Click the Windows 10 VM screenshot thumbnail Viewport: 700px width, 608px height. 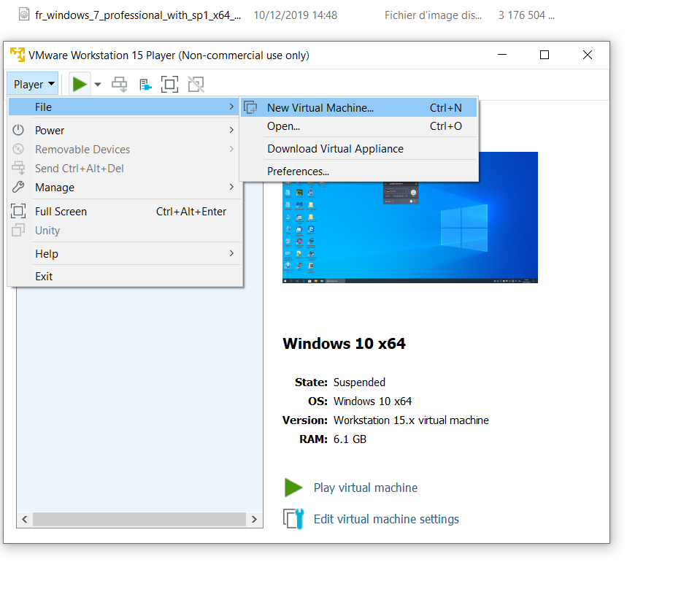point(409,218)
